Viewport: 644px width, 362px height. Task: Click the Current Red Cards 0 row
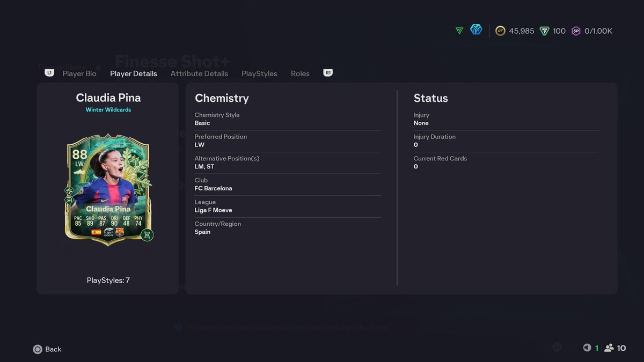[506, 162]
